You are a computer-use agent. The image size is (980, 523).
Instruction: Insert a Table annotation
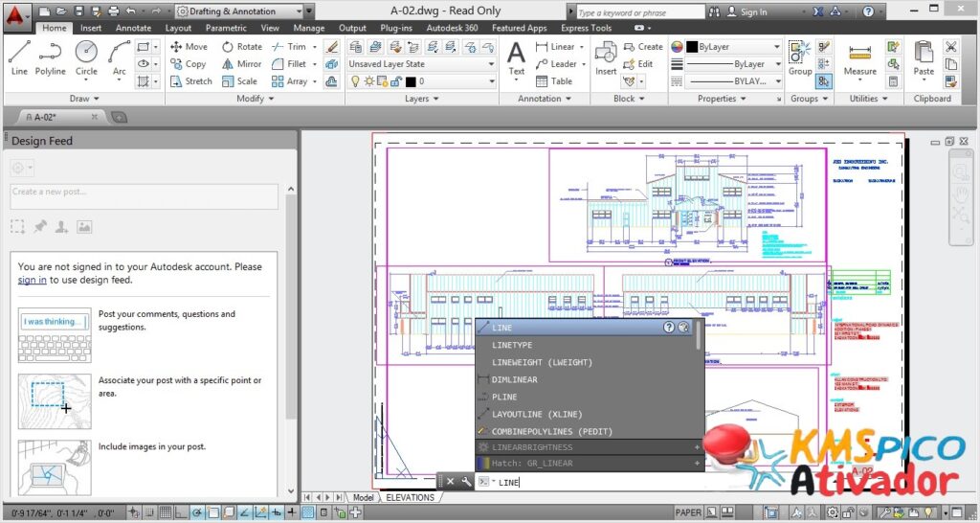click(x=554, y=81)
